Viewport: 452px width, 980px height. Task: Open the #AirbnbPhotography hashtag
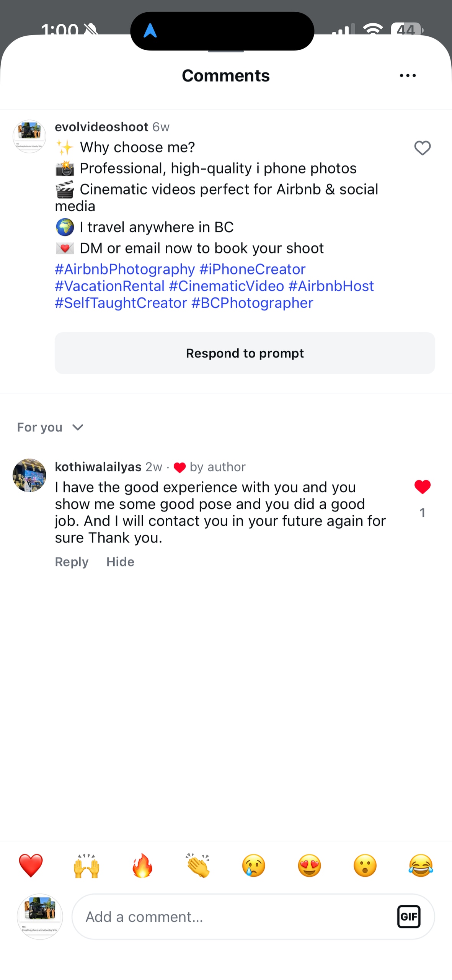pyautogui.click(x=125, y=269)
